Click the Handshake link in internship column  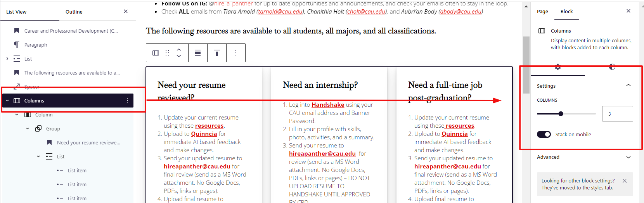point(328,104)
